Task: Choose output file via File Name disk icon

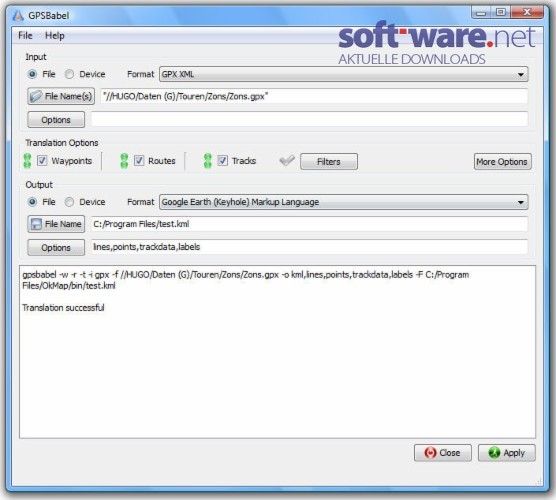Action: [36, 224]
